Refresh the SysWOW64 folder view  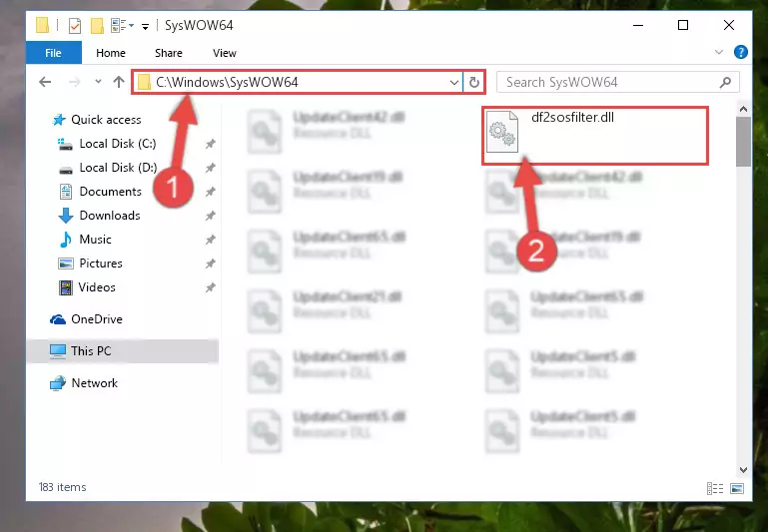coord(474,82)
